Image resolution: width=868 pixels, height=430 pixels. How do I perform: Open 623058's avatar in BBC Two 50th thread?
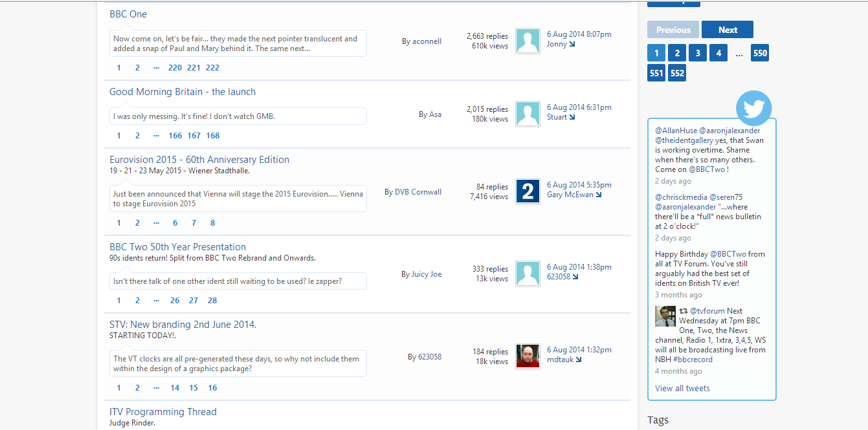click(528, 273)
